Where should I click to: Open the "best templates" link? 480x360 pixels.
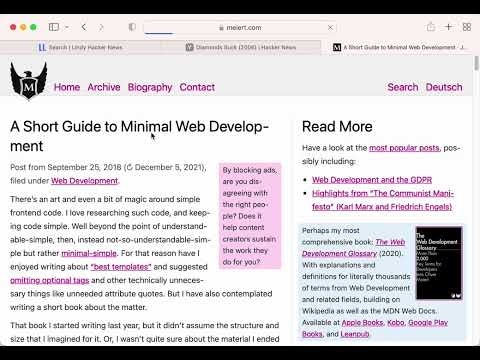coord(121,267)
